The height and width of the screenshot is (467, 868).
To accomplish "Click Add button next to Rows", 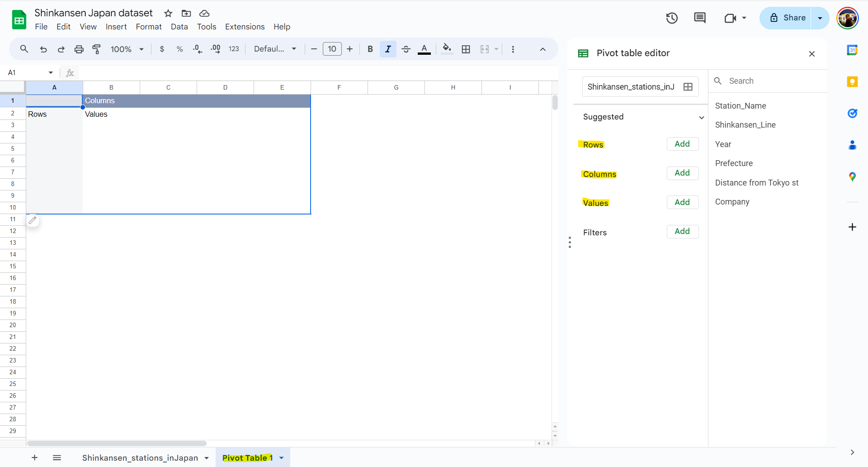I will click(682, 144).
